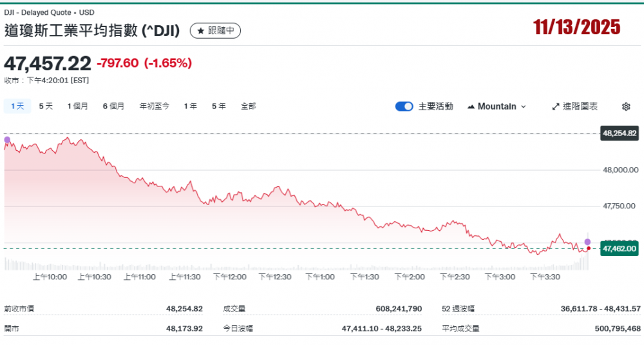Expand the Mountain chart type dropdown

(x=497, y=106)
